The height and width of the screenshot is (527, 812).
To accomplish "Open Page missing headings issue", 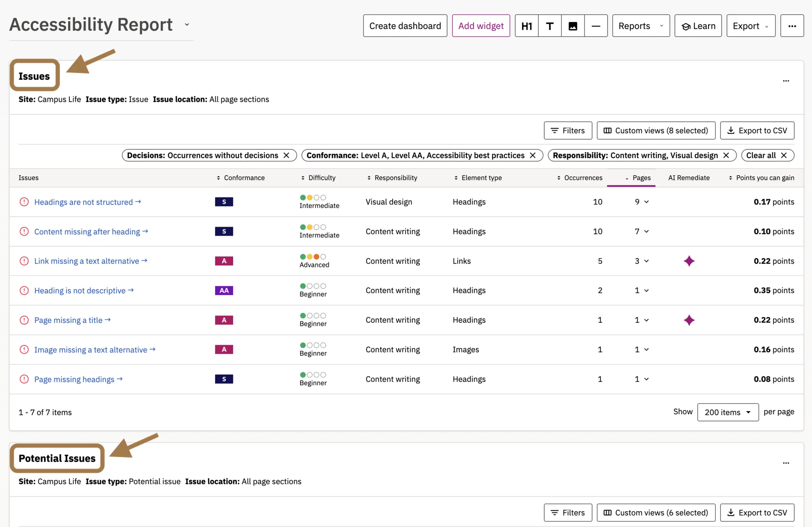I will pyautogui.click(x=79, y=379).
